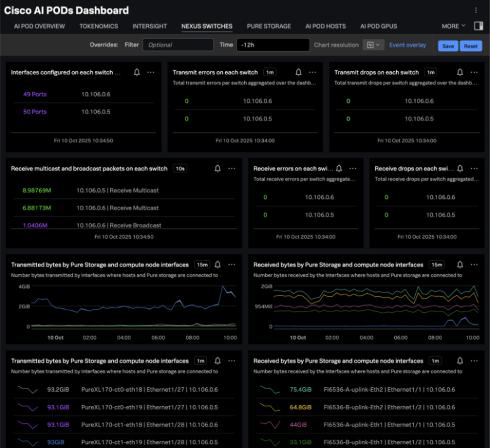Switch to the AI POD GPUS tab

pos(378,26)
